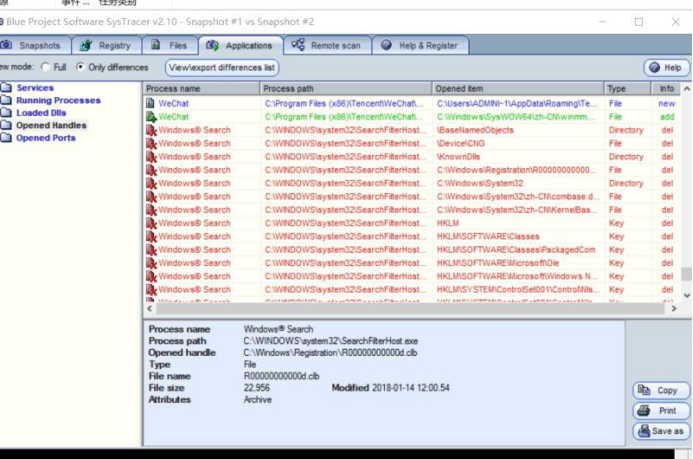
Task: Open the Help & Register tab
Action: 420,46
